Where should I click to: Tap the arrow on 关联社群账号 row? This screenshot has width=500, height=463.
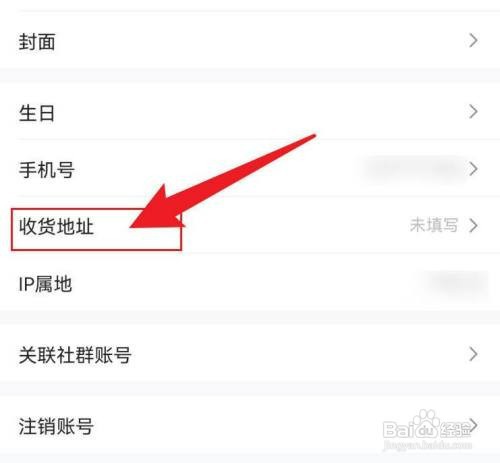[x=473, y=354]
